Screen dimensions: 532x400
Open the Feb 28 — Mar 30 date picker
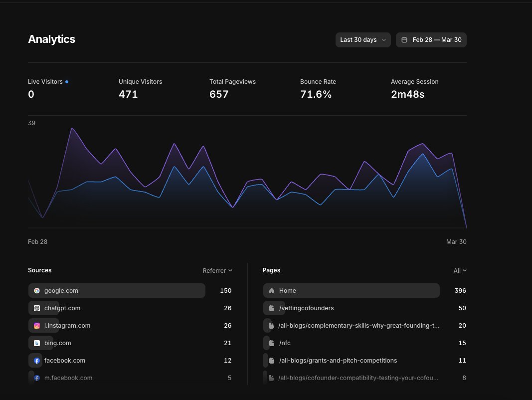tap(431, 40)
